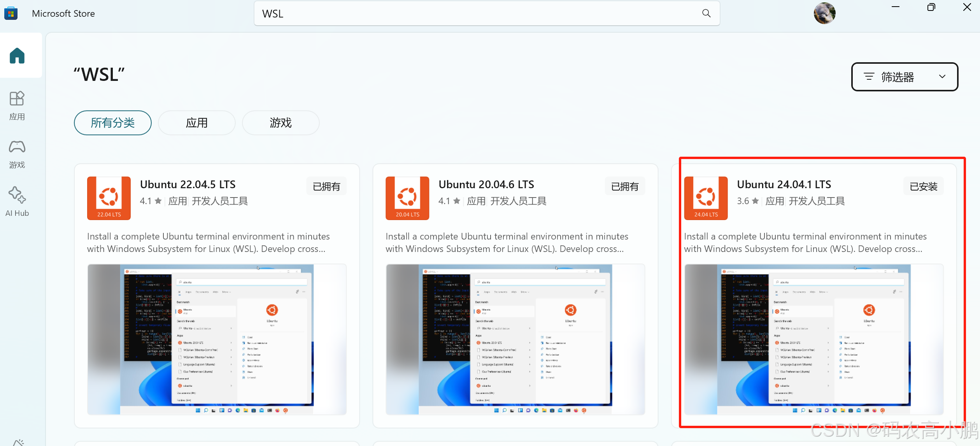Open Ubuntu 20.04.6 LTS title link

pyautogui.click(x=486, y=184)
